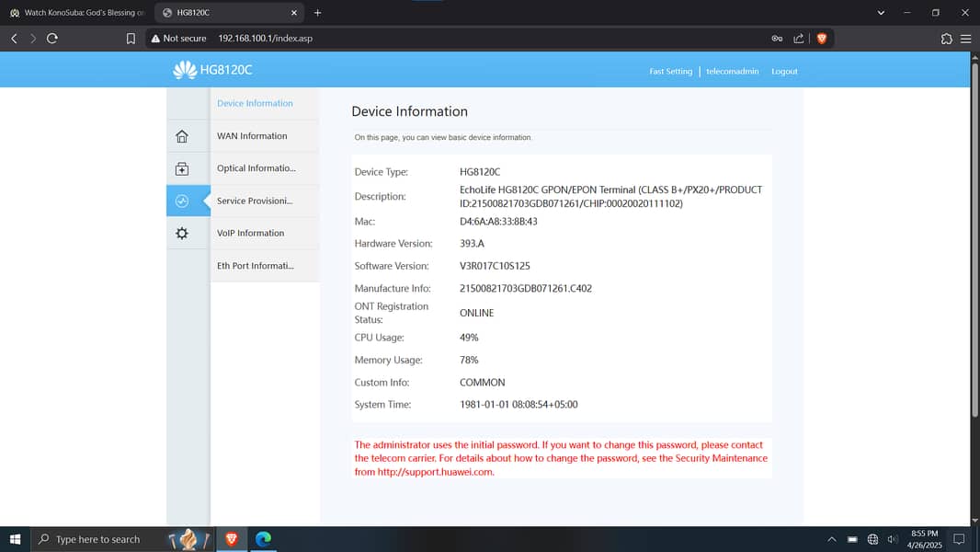980x552 pixels.
Task: Show hidden system tray icons
Action: tap(832, 539)
